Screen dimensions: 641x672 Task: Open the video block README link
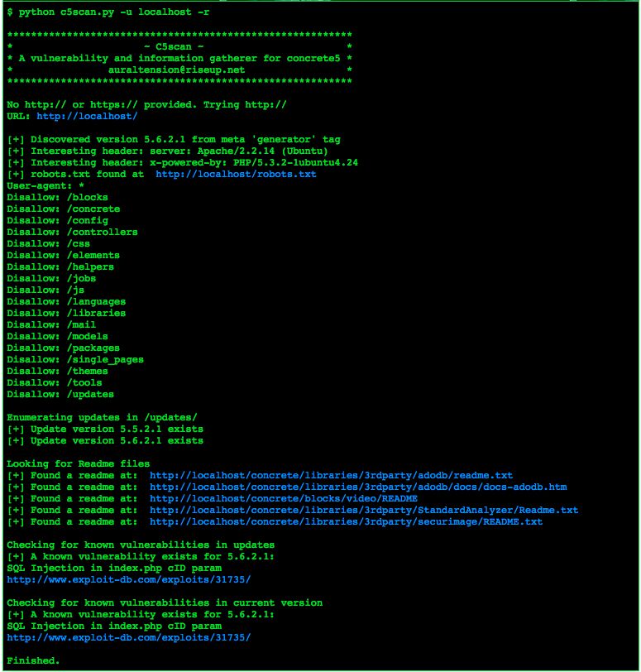coord(284,498)
